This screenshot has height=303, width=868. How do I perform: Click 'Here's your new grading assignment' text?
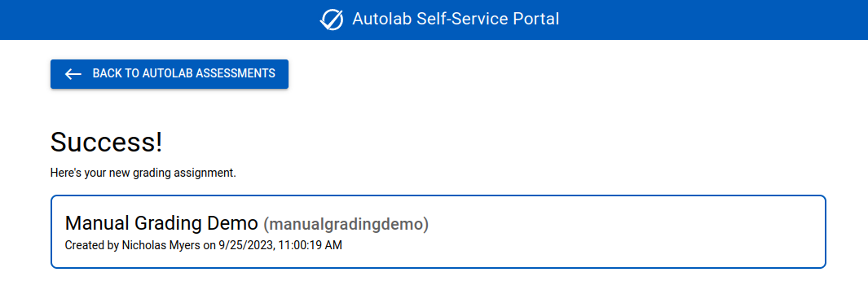point(143,173)
